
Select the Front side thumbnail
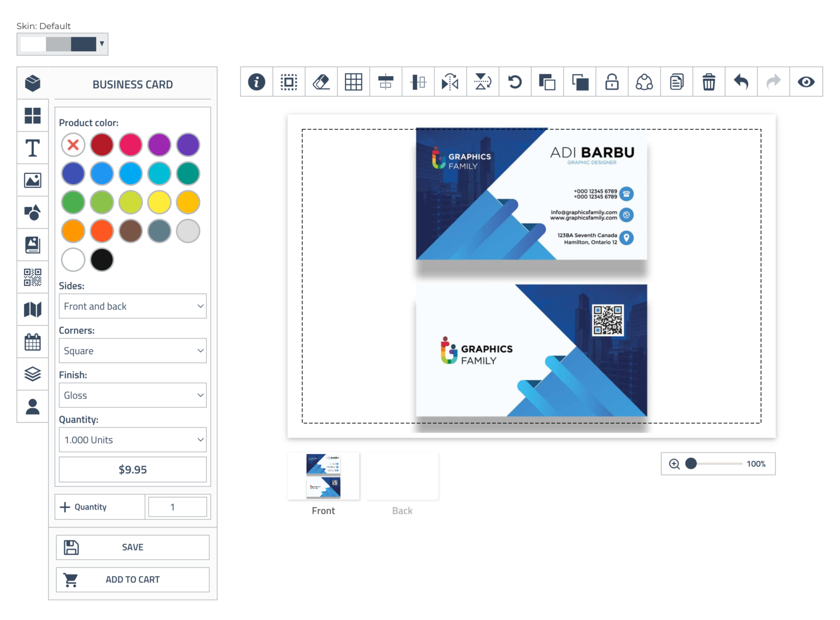pos(323,476)
